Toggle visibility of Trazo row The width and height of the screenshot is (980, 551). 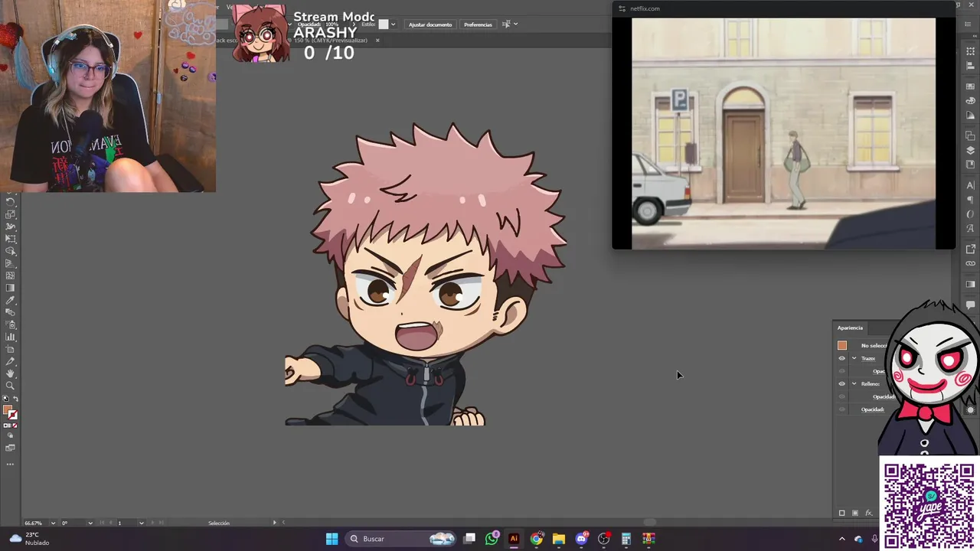(842, 358)
